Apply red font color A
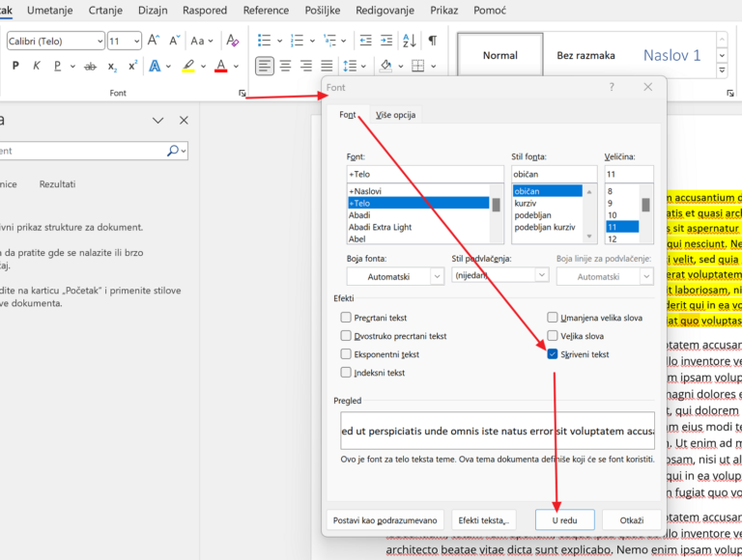The width and height of the screenshot is (742, 560). [x=221, y=66]
